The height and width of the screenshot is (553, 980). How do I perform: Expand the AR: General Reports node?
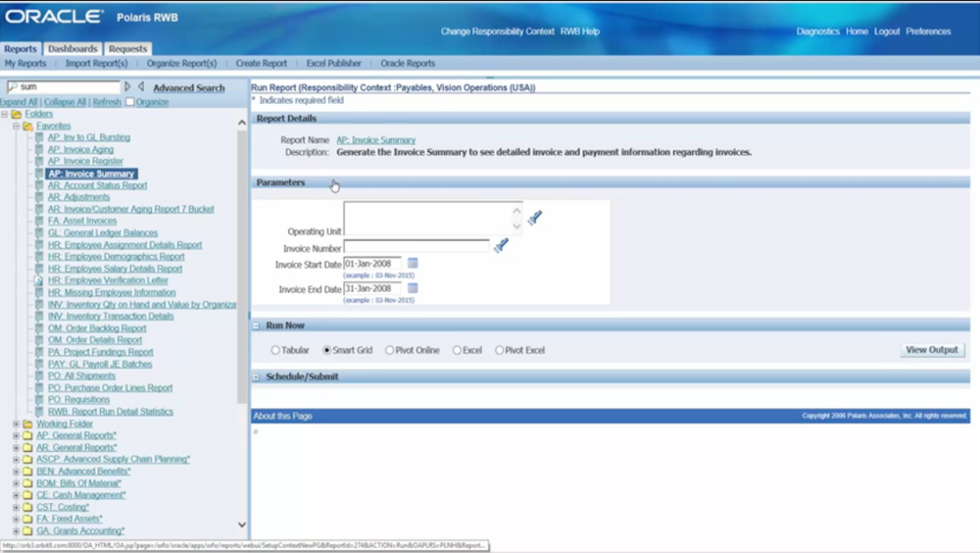17,447
